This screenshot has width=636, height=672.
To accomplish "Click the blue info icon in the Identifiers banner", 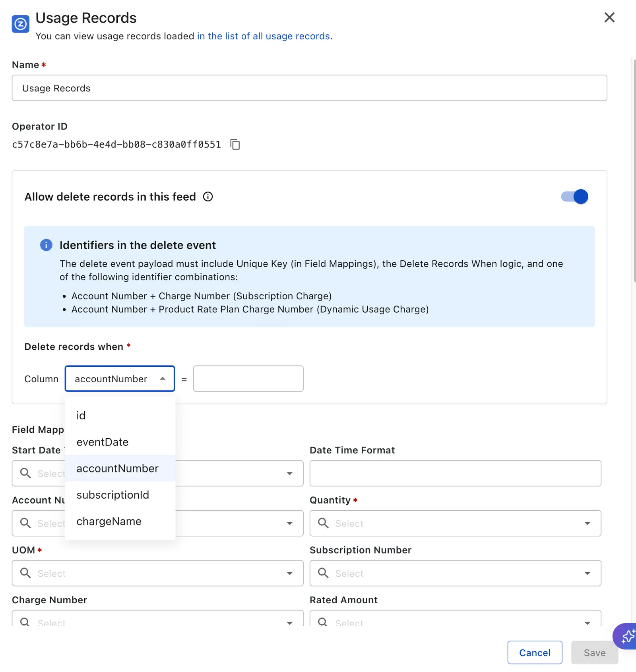I will [x=46, y=245].
